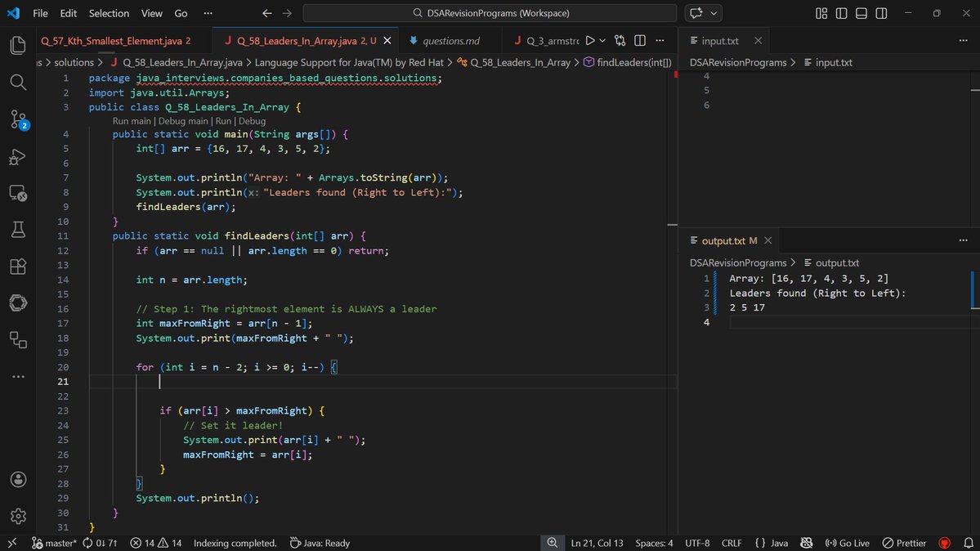Screen dimensions: 980x551
Task: Switch to questions.md tab
Action: tap(450, 41)
